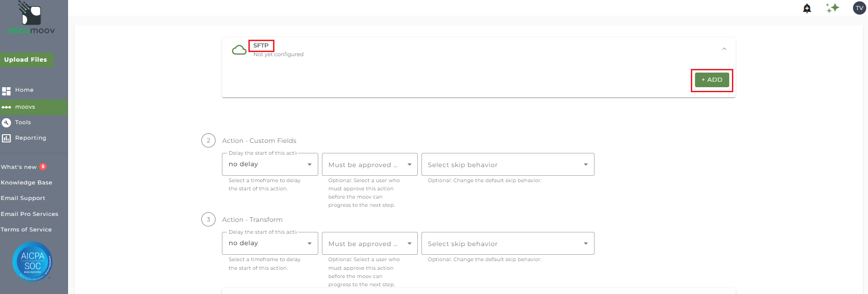Screen dimensions: 868x294
Task: Open the Knowledge Base link
Action: tap(26, 183)
